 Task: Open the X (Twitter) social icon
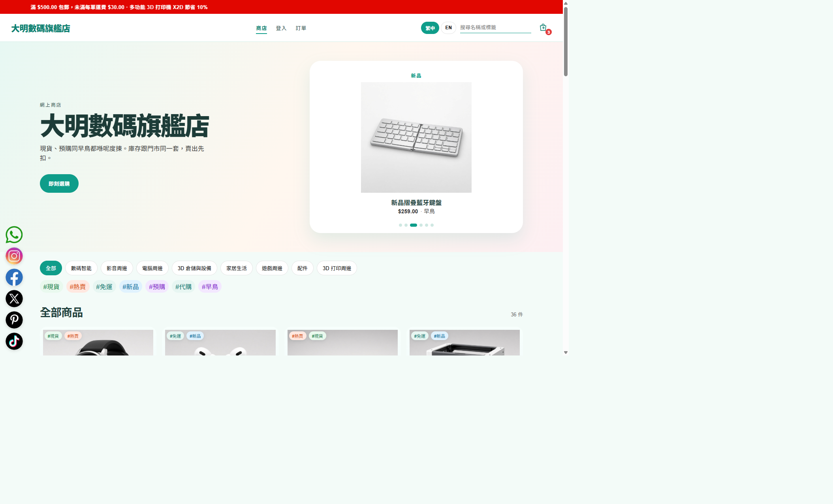coord(14,299)
